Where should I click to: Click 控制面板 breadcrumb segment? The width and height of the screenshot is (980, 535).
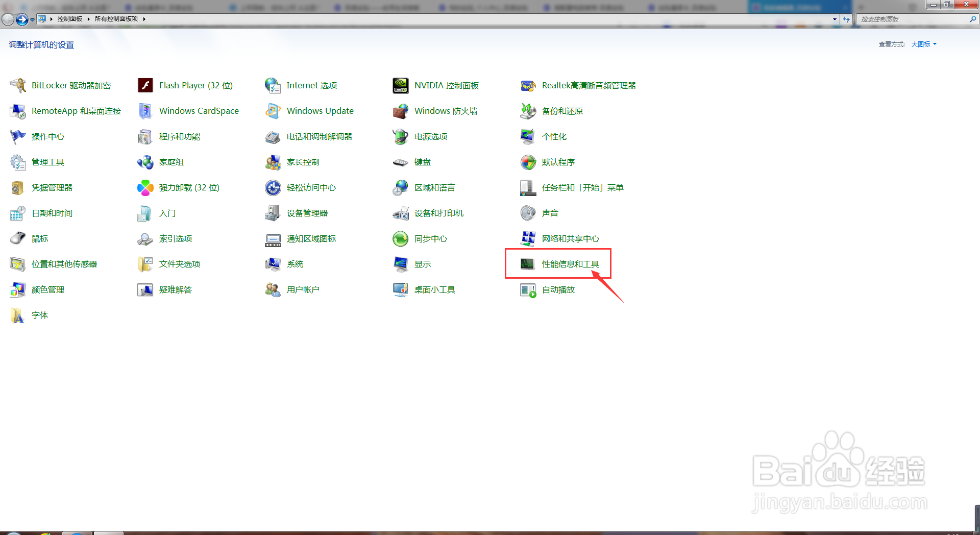coord(70,19)
